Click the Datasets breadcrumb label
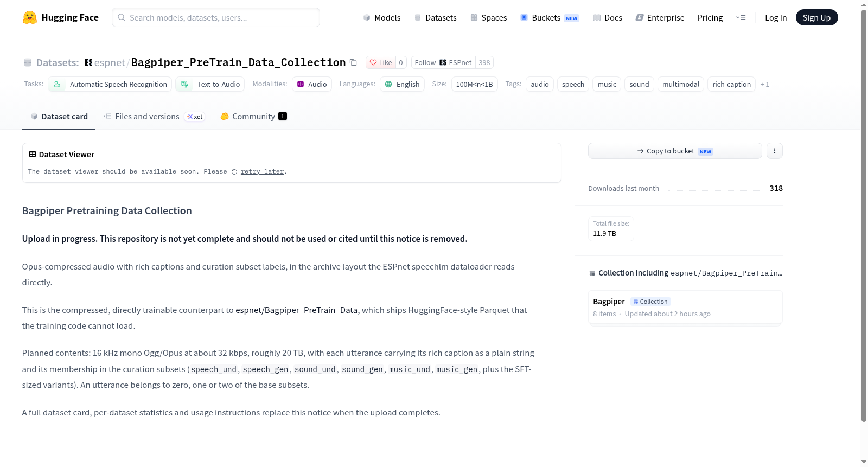The height and width of the screenshot is (467, 868). click(57, 62)
